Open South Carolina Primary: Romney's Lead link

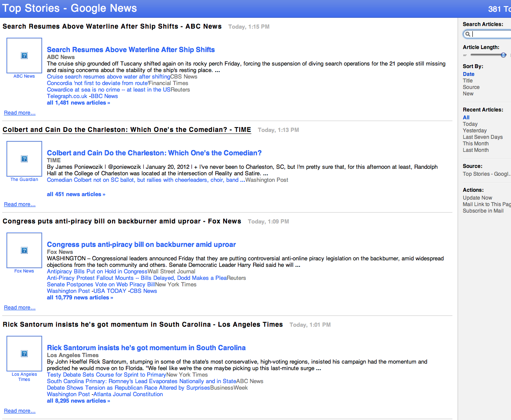click(142, 381)
